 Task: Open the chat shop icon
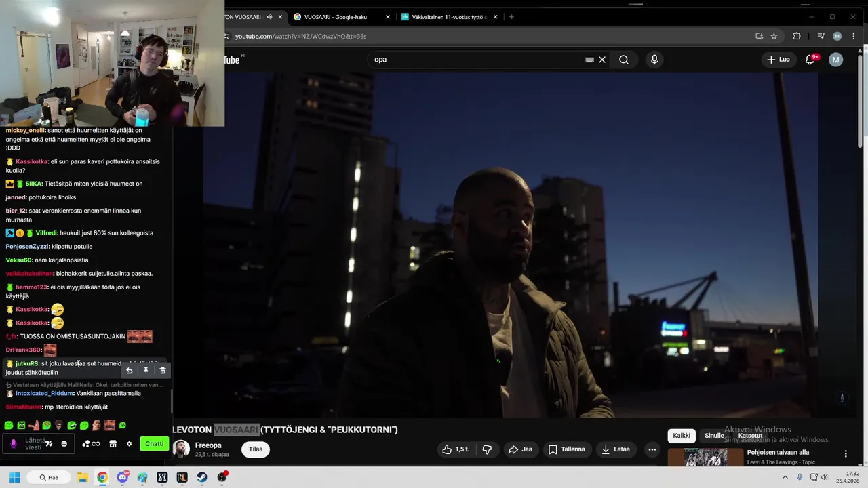tap(113, 444)
